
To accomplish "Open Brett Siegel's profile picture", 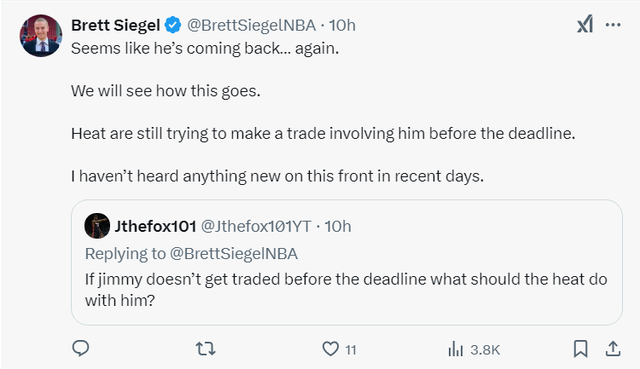I will coord(41,36).
